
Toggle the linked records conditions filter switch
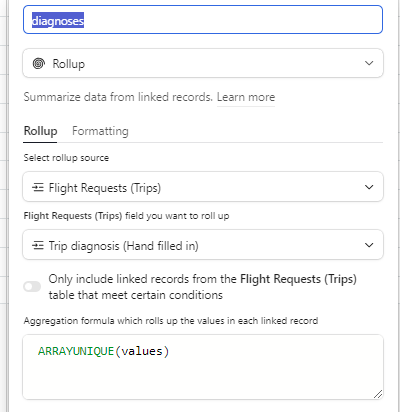32,286
